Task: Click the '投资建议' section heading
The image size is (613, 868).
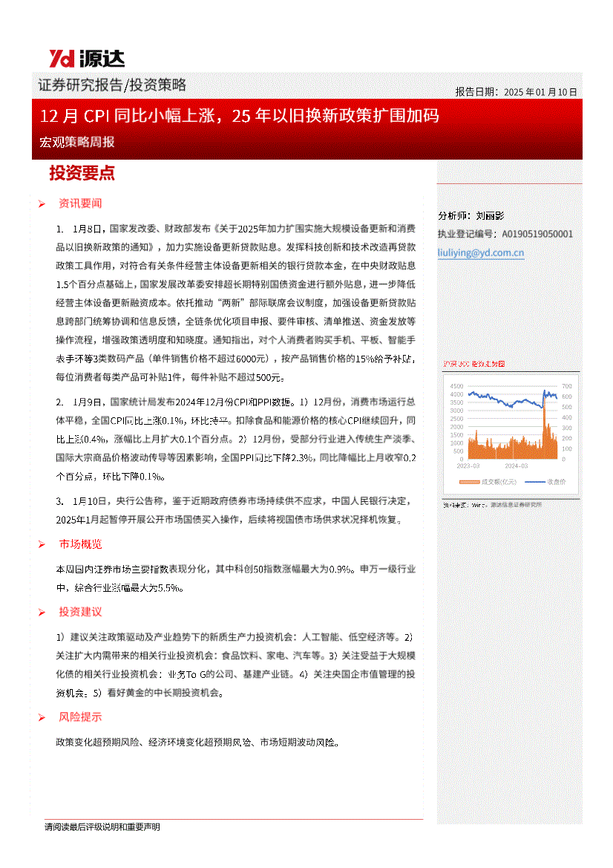Action: point(80,612)
